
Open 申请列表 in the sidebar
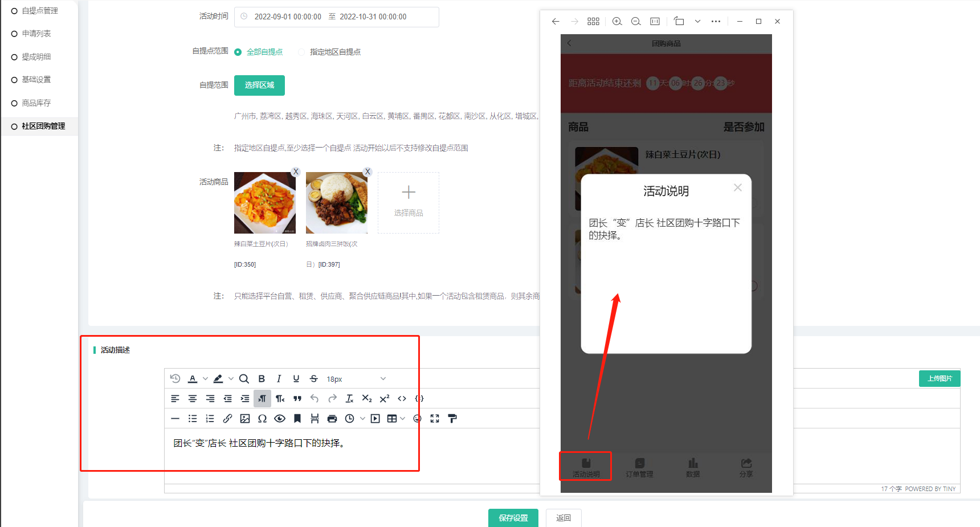pyautogui.click(x=36, y=34)
